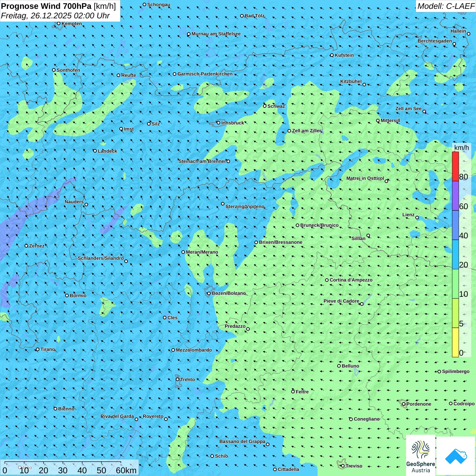
Task: Click the Schio label
Action: tap(222, 456)
